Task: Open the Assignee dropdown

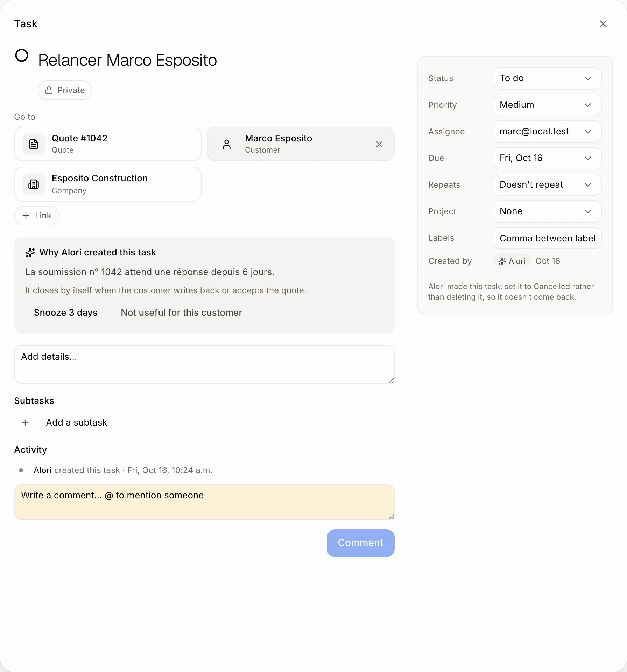Action: point(547,132)
